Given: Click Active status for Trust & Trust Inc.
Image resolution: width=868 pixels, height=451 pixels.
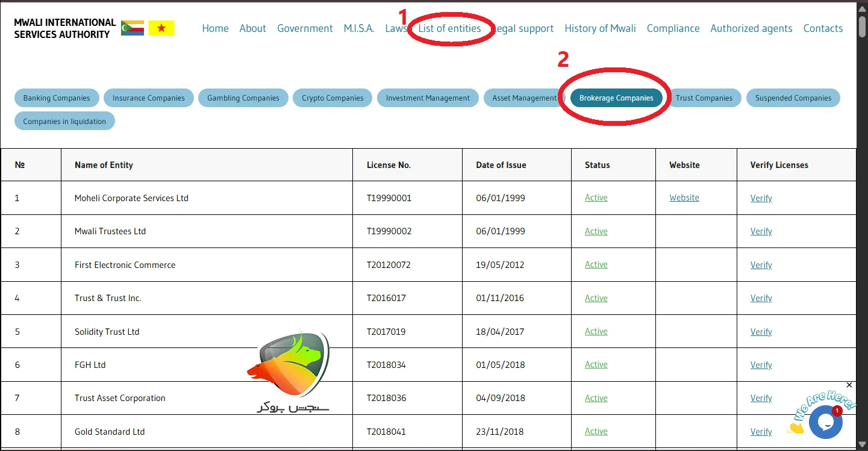Looking at the screenshot, I should tap(596, 298).
